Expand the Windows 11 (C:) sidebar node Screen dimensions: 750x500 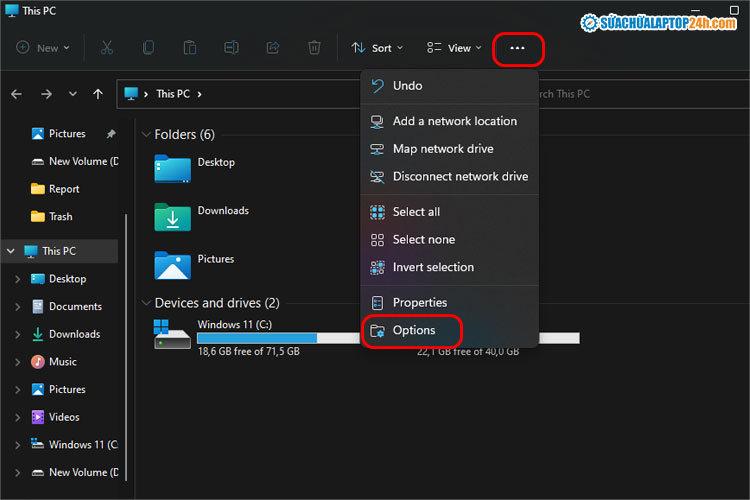click(x=17, y=445)
